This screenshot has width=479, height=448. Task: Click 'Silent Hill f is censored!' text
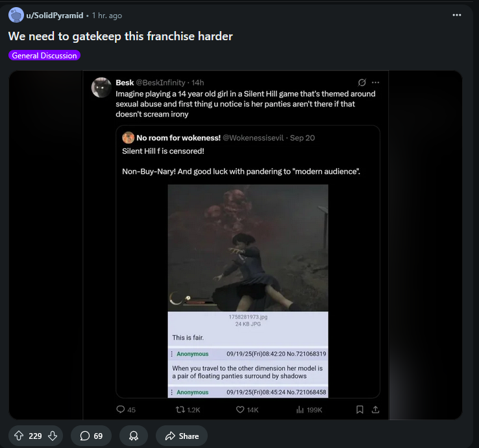pyautogui.click(x=163, y=151)
